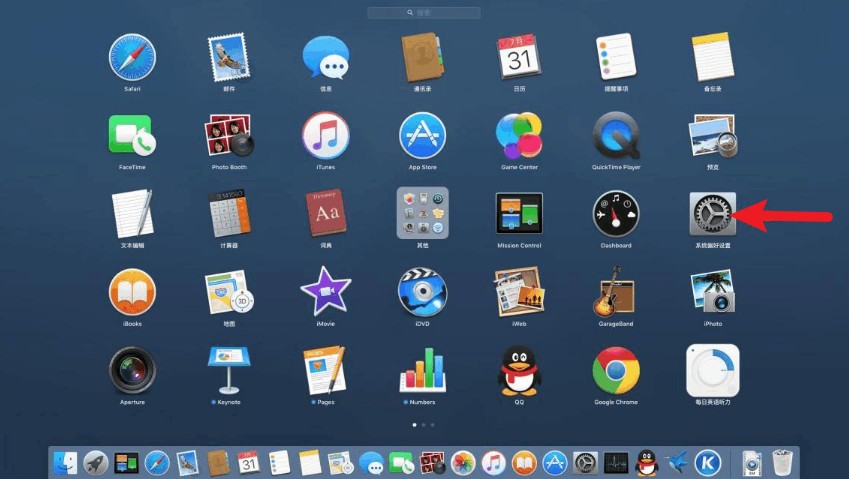
Task: Open Photo Booth from the Dock
Action: 432,463
